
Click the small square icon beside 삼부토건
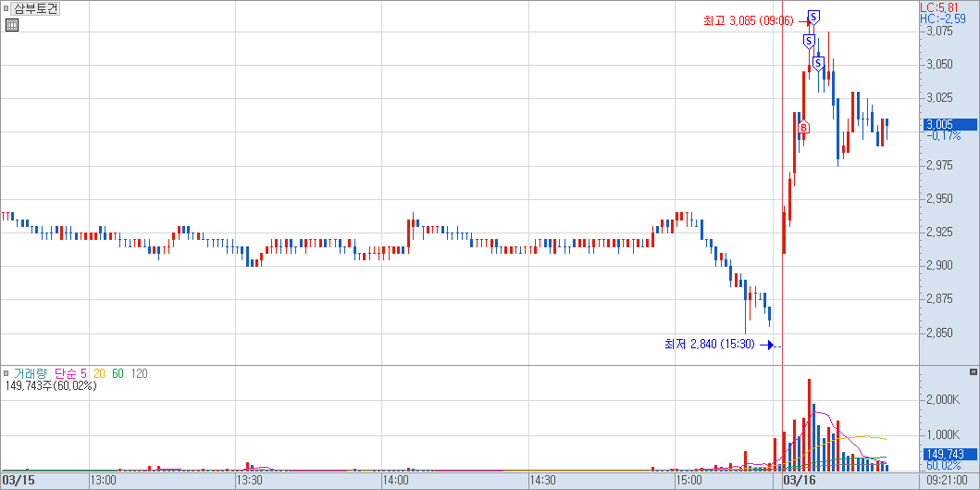pyautogui.click(x=6, y=8)
